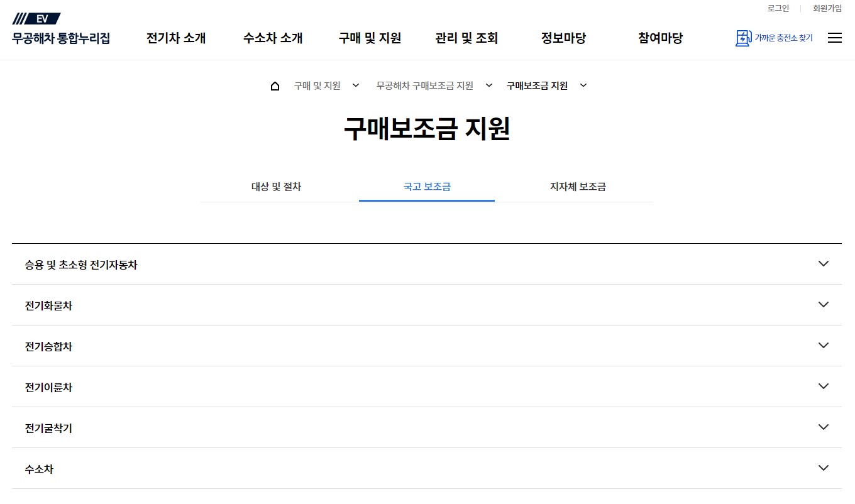The height and width of the screenshot is (504, 855).
Task: Open the 구매 및 지원 breadcrumb dropdown
Action: pyautogui.click(x=356, y=85)
